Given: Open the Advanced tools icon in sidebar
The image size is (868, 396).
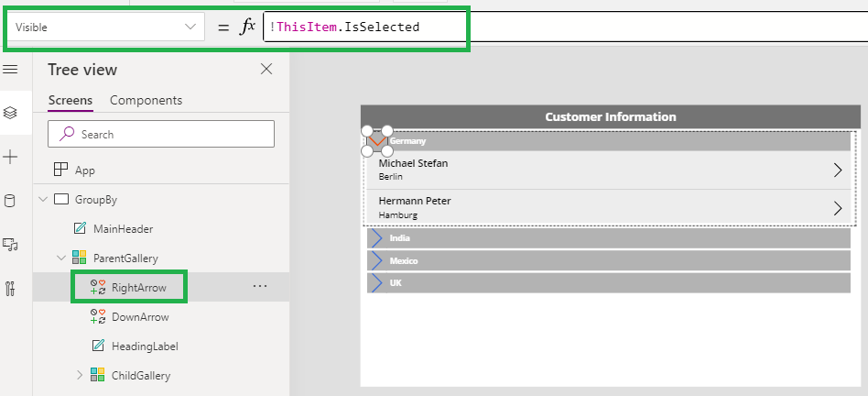Looking at the screenshot, I should coord(10,289).
